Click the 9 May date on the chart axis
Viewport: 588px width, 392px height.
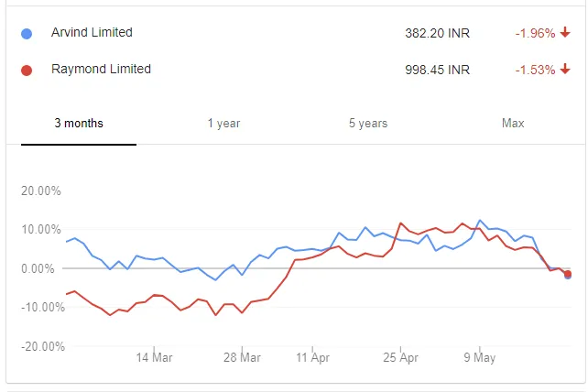pyautogui.click(x=479, y=358)
